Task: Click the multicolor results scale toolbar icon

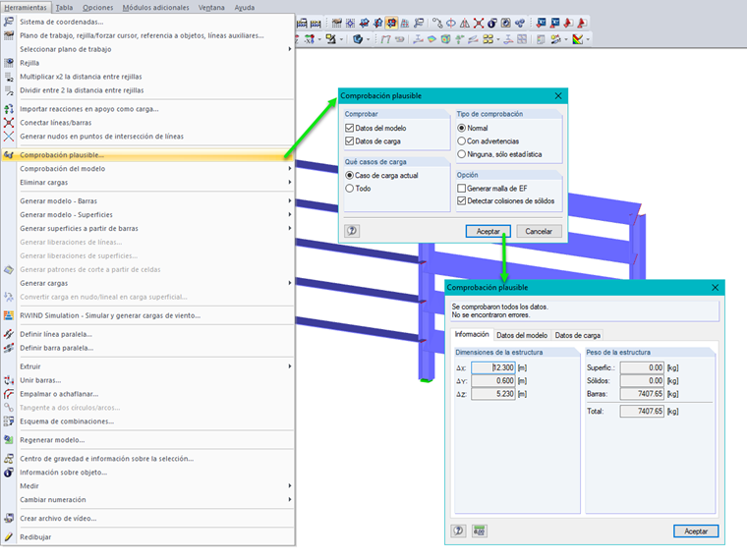Action: [x=577, y=39]
